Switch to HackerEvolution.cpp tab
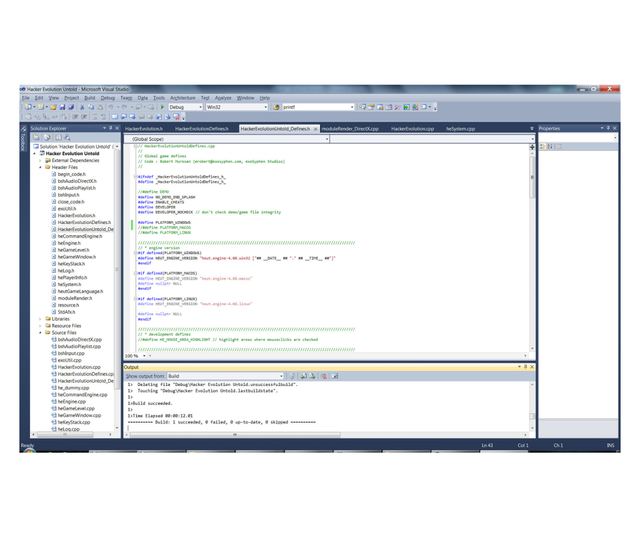The width and height of the screenshot is (640, 538). pos(412,129)
